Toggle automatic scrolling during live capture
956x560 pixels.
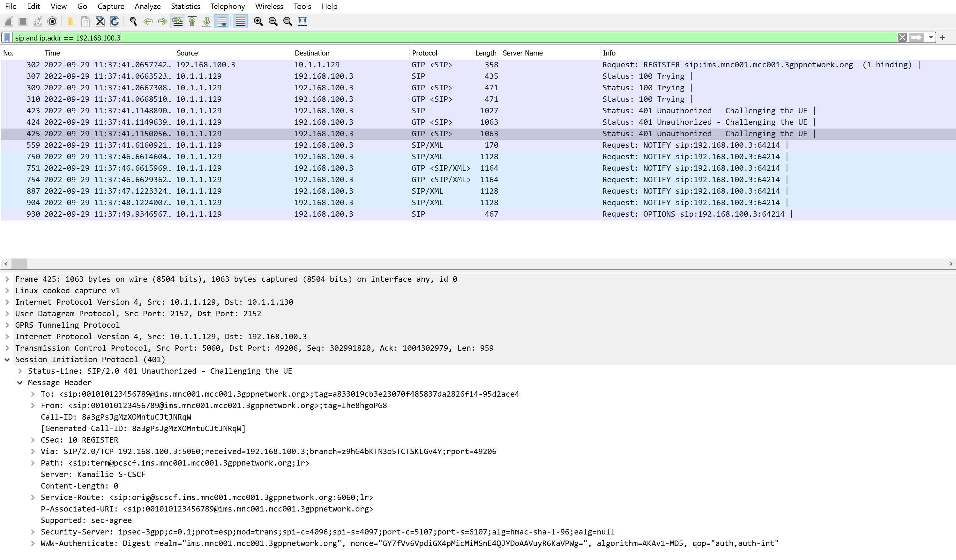(222, 21)
